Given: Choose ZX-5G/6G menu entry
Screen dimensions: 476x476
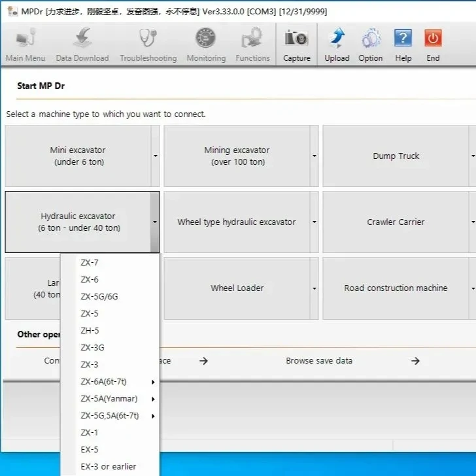Looking at the screenshot, I should (110, 297).
